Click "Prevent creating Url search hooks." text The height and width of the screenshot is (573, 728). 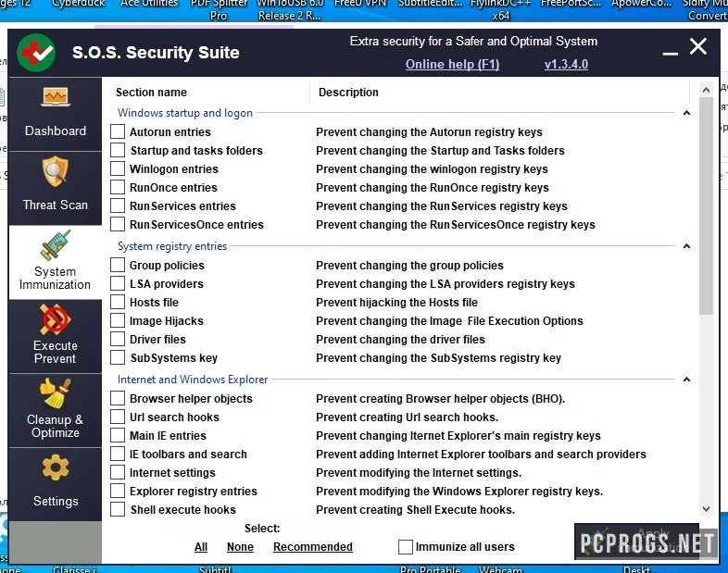(x=407, y=417)
